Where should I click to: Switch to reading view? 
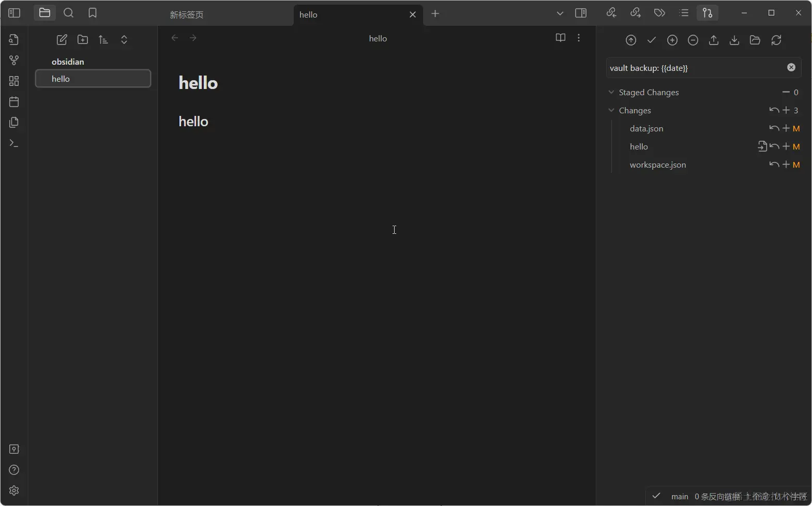coord(561,38)
